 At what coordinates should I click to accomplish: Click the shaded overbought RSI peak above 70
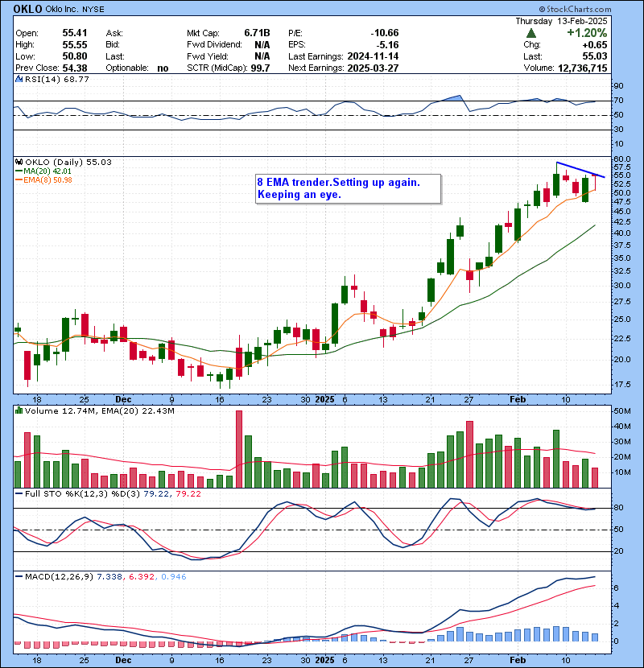pyautogui.click(x=453, y=98)
